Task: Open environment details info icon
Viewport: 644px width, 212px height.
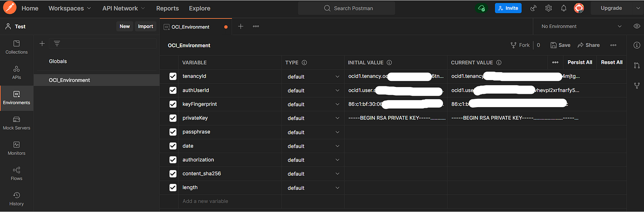Action: click(x=637, y=45)
